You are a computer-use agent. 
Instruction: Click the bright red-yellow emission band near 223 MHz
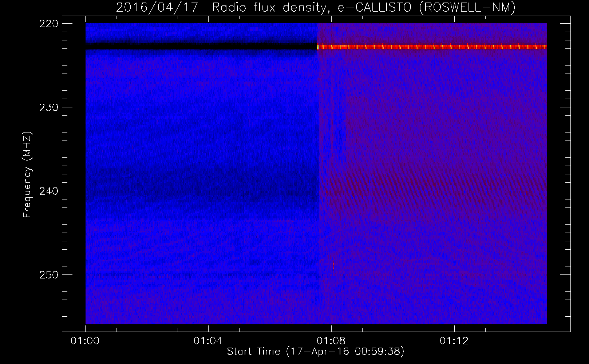click(432, 47)
